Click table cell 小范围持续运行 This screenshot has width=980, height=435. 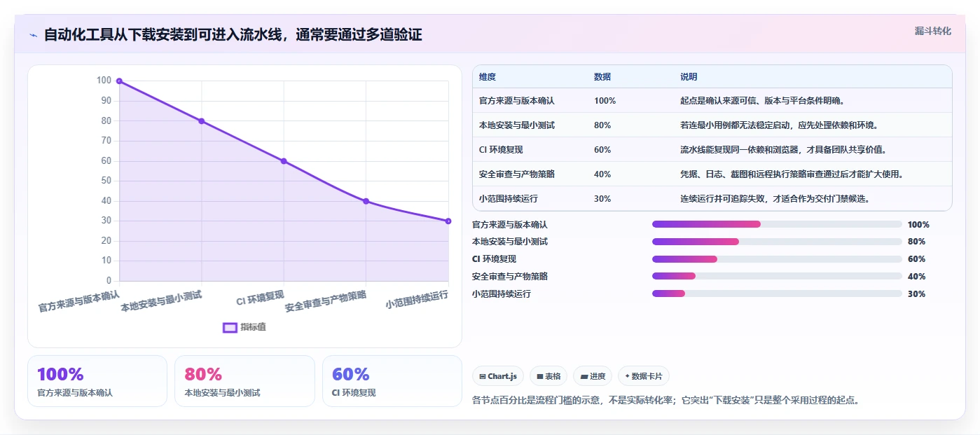[509, 199]
